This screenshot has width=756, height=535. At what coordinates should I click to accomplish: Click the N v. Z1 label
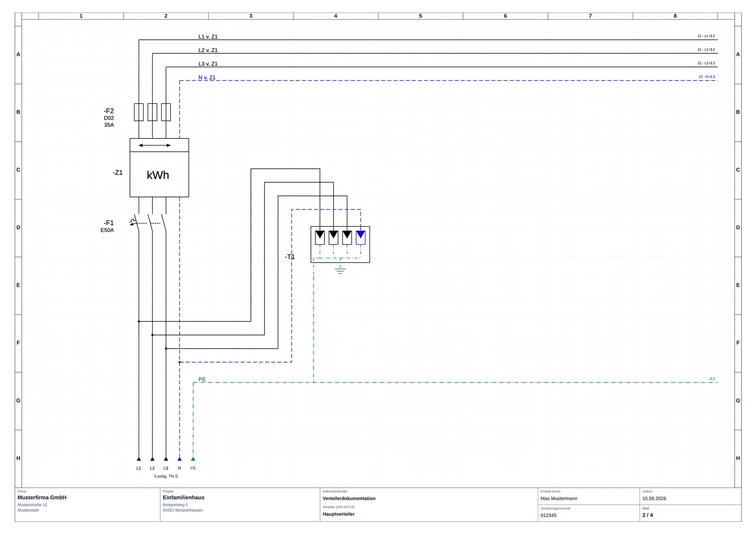(207, 78)
